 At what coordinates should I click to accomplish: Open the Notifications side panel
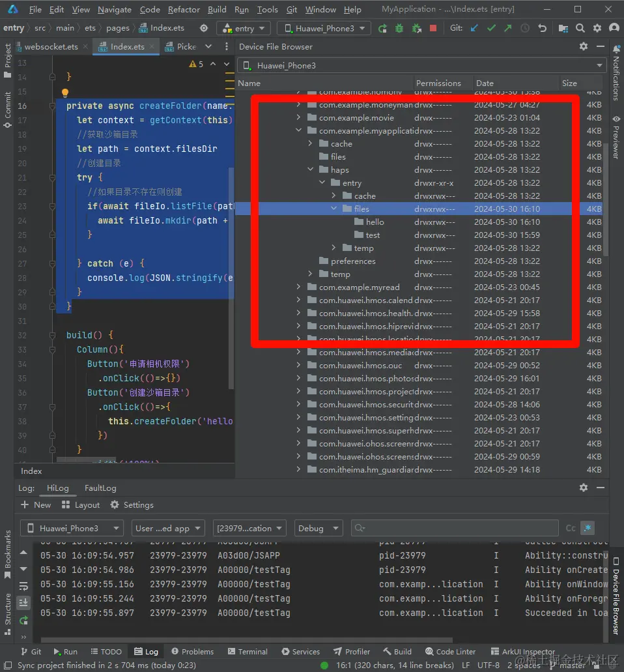(616, 73)
